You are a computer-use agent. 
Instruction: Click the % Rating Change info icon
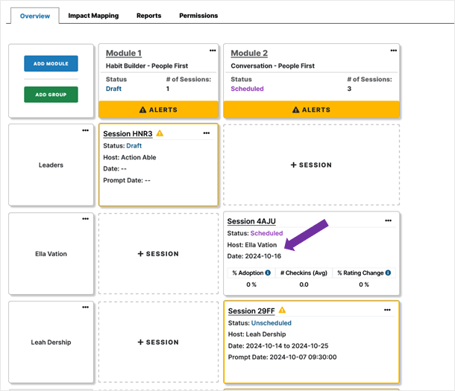pyautogui.click(x=388, y=273)
